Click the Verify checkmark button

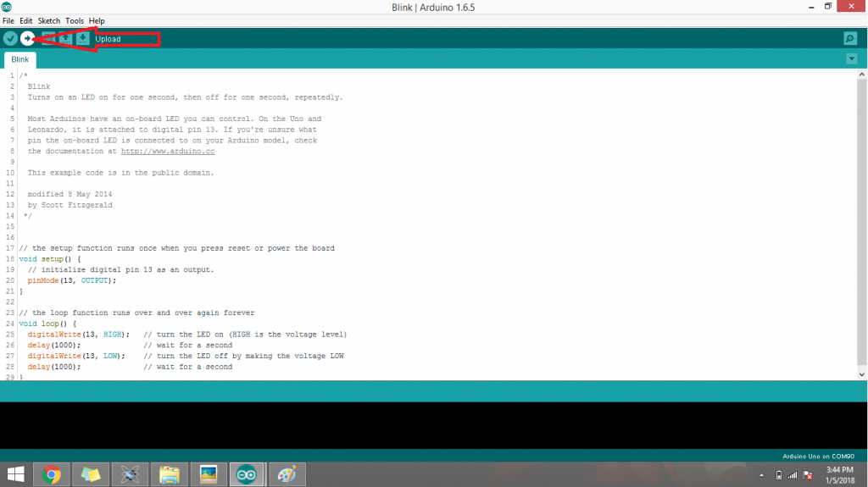(10, 38)
